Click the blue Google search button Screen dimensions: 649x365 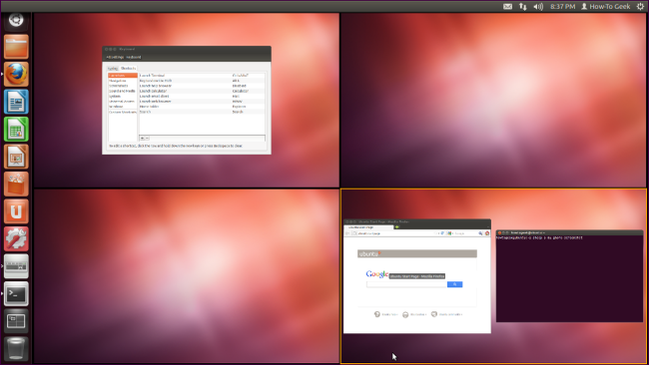click(x=455, y=284)
